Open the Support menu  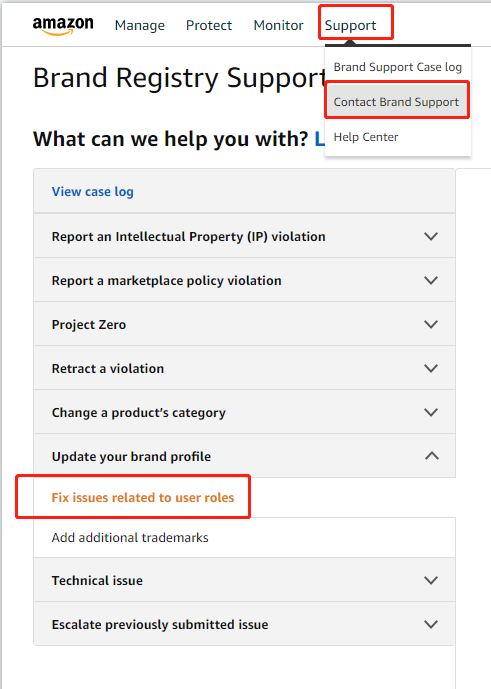(x=350, y=25)
